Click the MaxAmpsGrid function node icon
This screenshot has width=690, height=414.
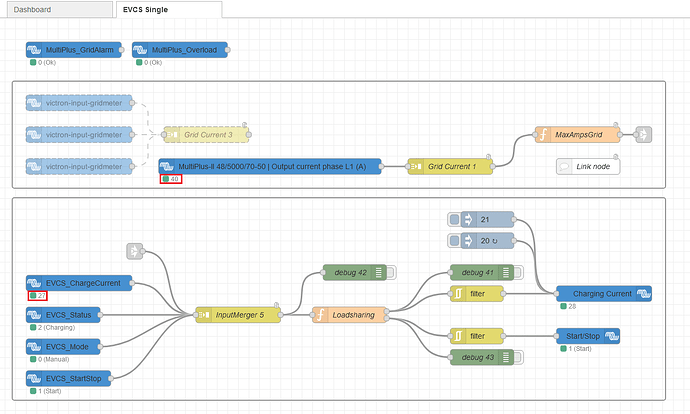pos(543,135)
